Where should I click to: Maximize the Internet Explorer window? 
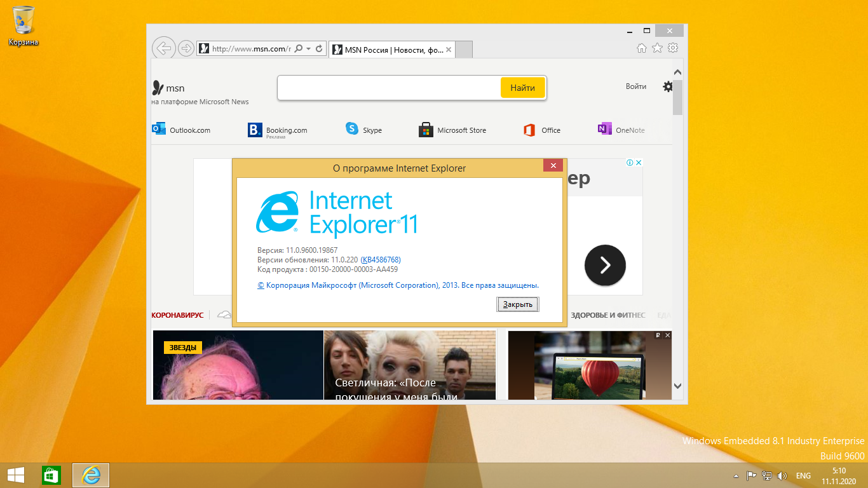(647, 30)
